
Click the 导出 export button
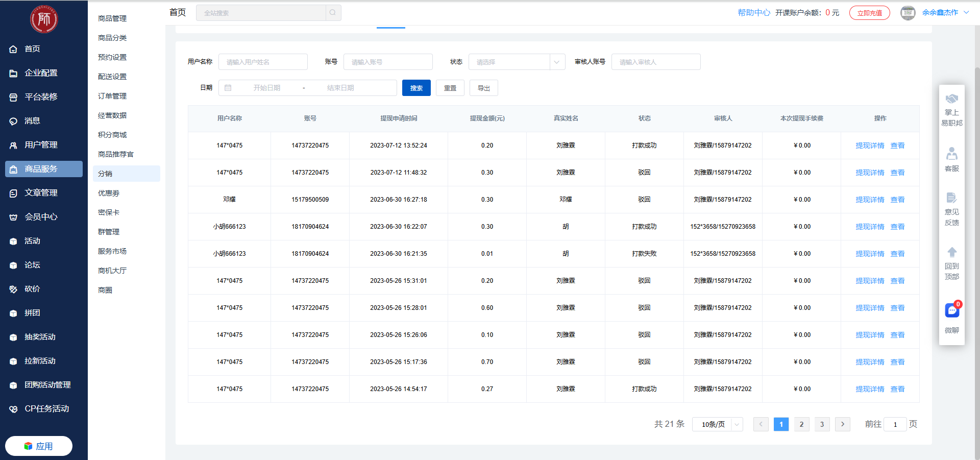(x=483, y=88)
